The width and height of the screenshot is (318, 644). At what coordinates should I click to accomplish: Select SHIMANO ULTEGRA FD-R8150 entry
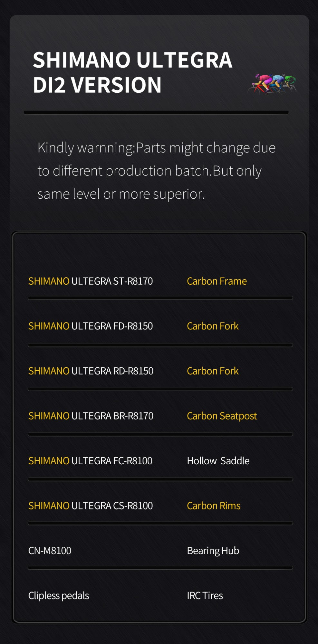click(x=91, y=326)
